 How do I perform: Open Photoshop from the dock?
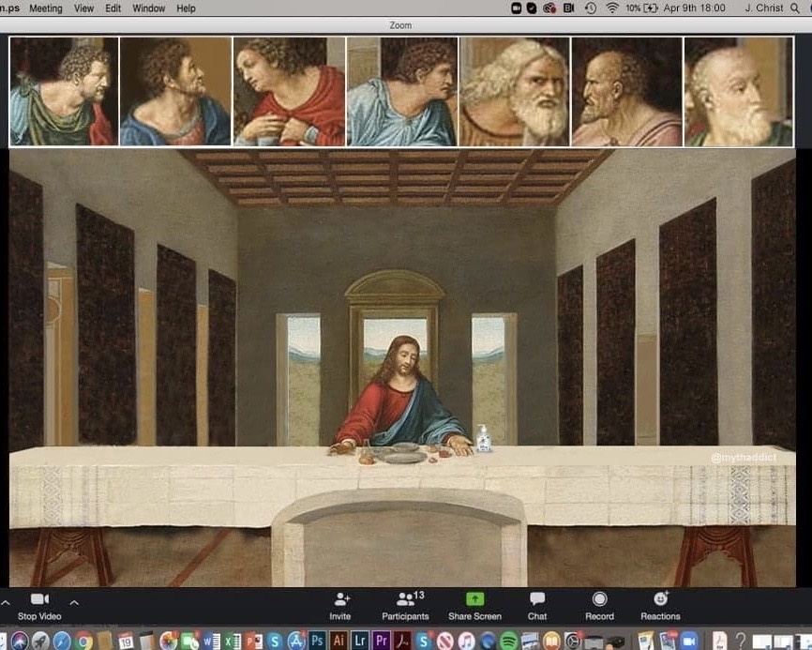[318, 641]
